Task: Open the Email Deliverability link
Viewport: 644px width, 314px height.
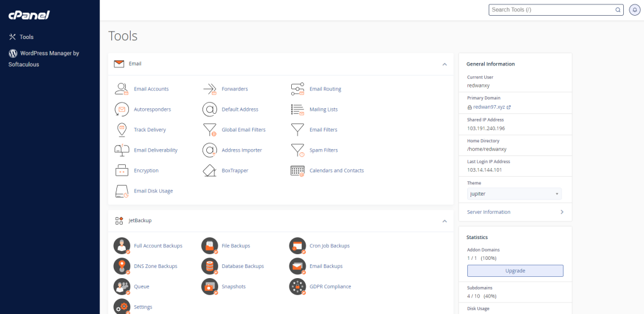Action: click(155, 150)
